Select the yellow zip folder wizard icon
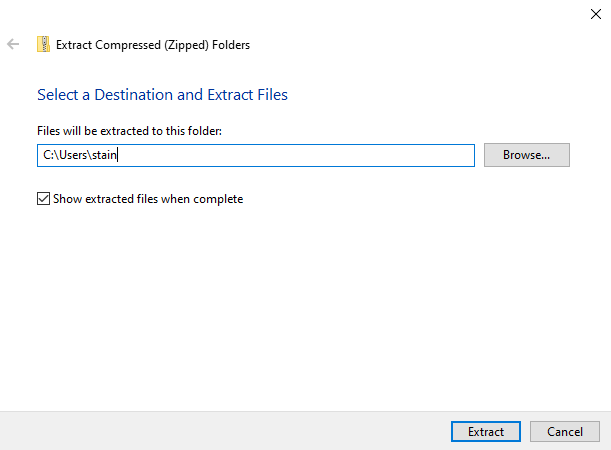 pos(43,44)
